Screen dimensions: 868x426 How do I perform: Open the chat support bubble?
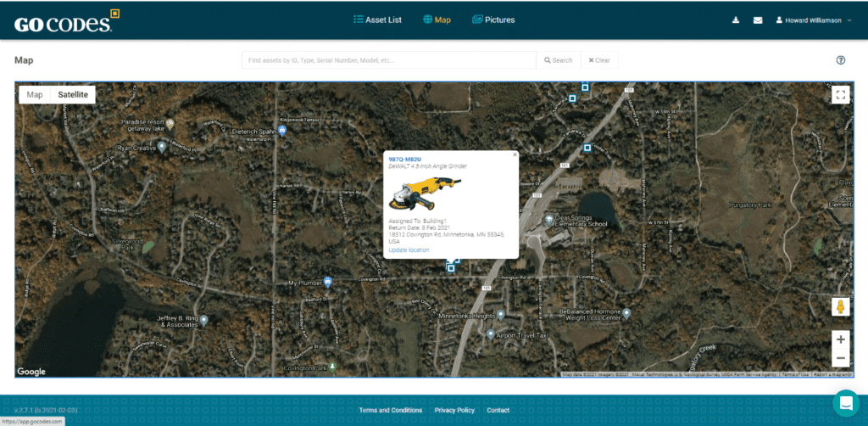[x=845, y=402]
